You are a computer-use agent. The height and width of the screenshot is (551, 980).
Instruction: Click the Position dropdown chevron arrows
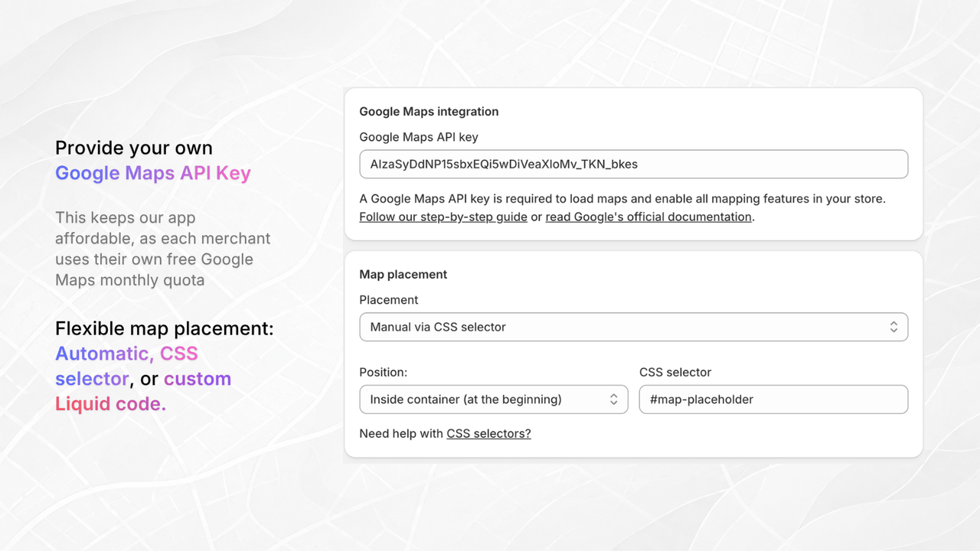coord(613,399)
